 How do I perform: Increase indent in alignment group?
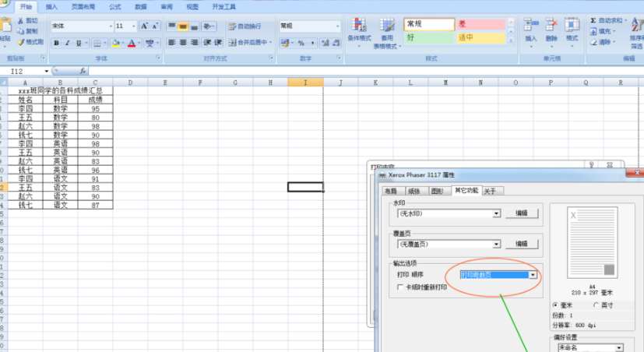[218, 42]
